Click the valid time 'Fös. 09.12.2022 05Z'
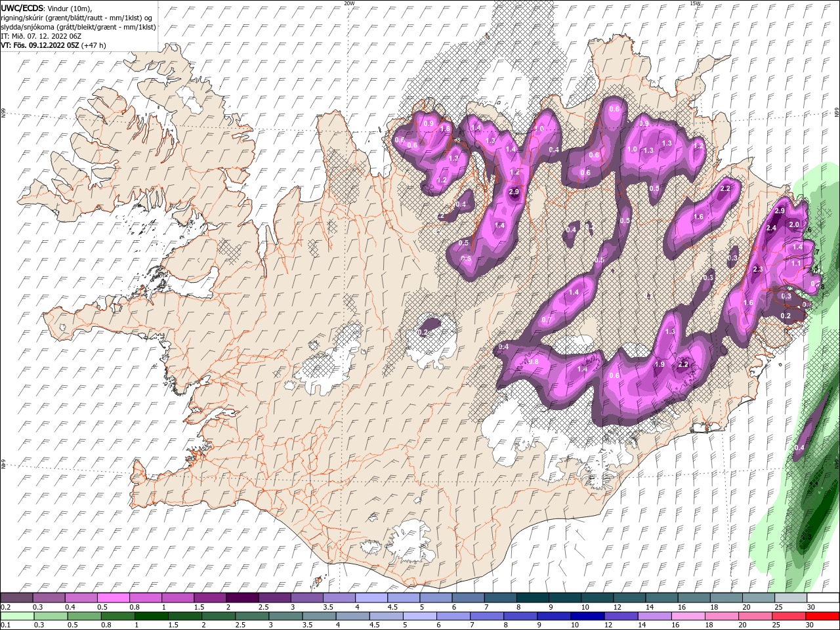The height and width of the screenshot is (630, 840). pos(46,45)
